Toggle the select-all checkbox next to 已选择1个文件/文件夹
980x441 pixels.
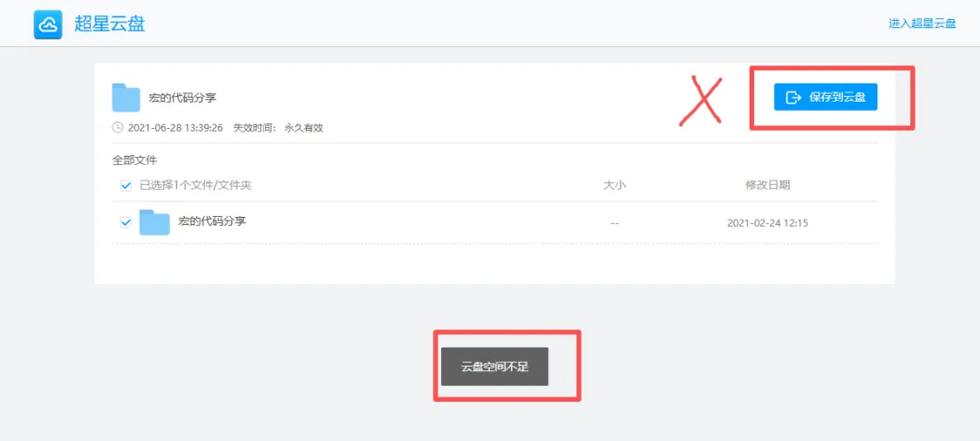125,185
